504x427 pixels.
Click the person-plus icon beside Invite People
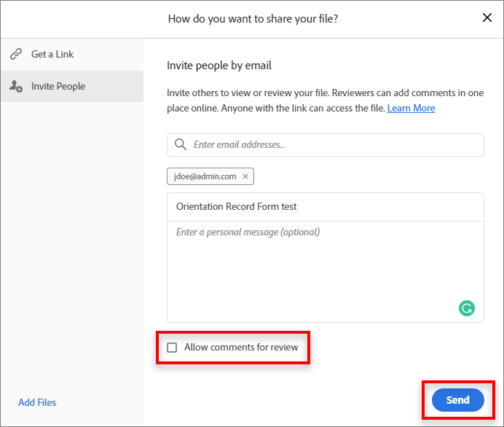pyautogui.click(x=16, y=87)
